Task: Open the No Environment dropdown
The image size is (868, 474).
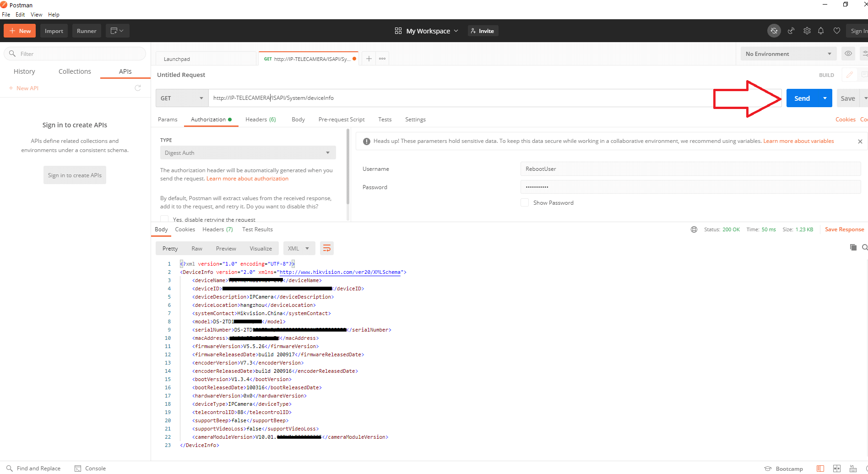Action: [x=788, y=54]
